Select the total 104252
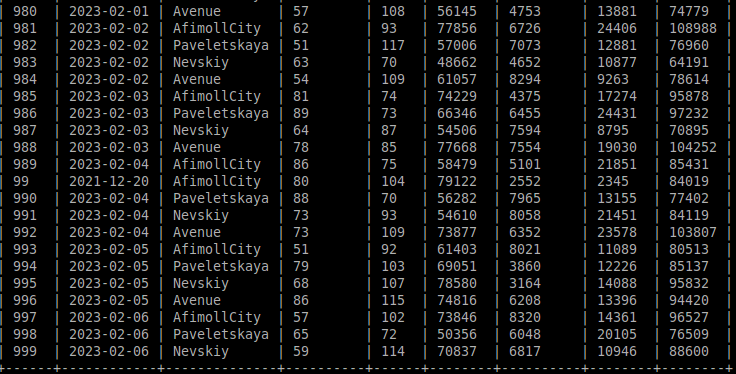736x374 pixels. (693, 147)
